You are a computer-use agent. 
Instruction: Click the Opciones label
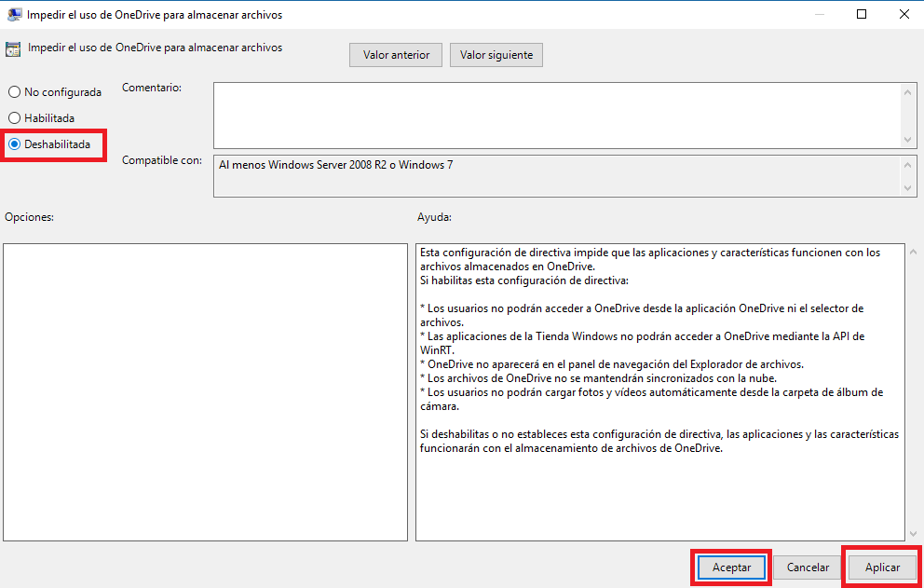point(30,217)
